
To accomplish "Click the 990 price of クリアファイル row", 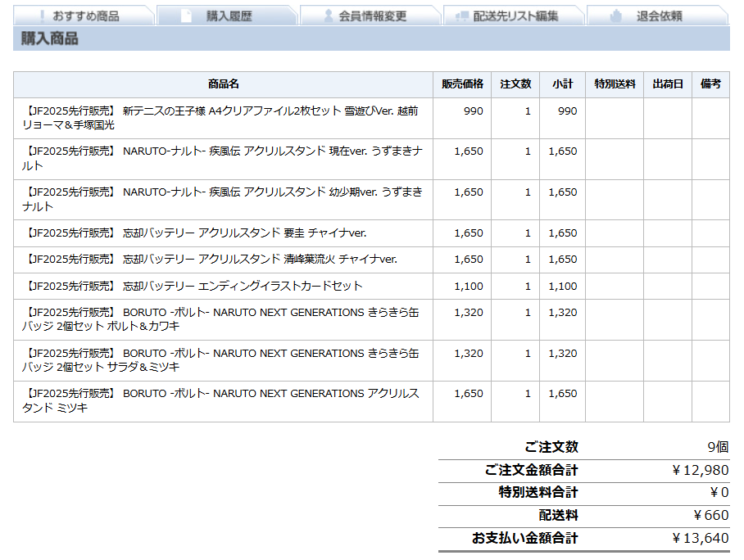I will (473, 111).
